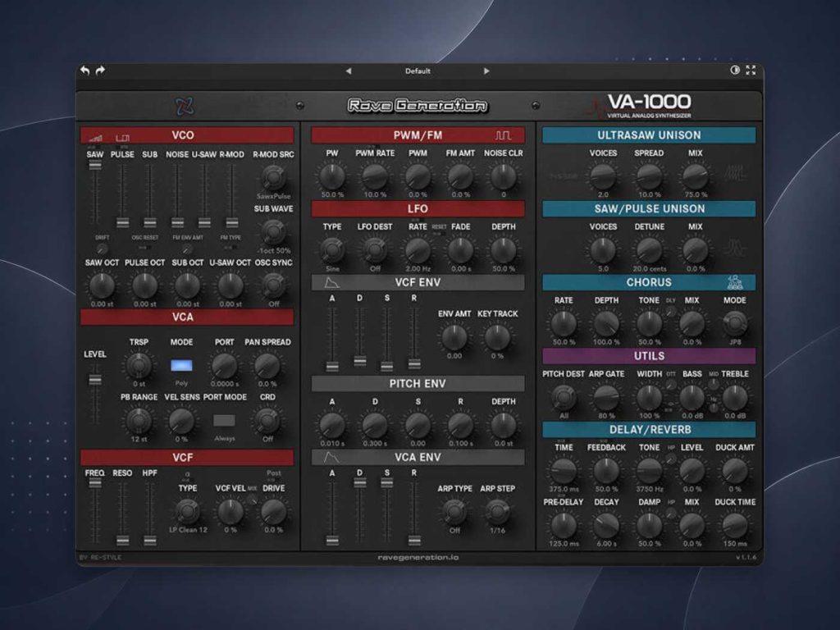
Task: Click the Ultrasaw SPREAD knob
Action: tap(649, 176)
